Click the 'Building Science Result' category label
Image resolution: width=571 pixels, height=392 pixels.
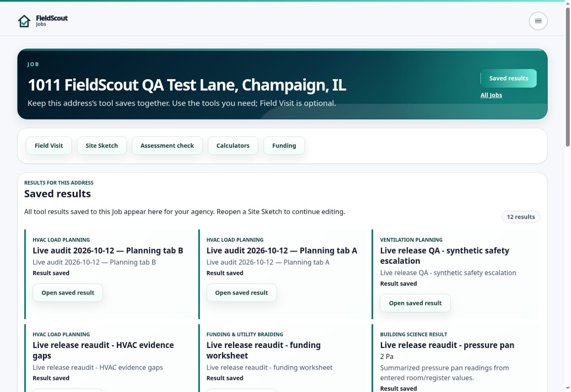[413, 334]
